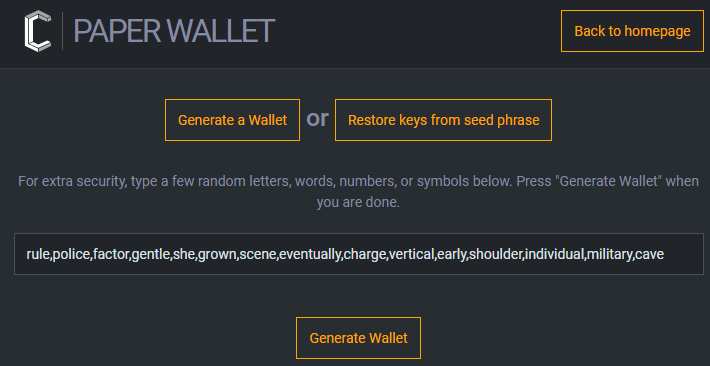Click the word "shoulder" in the text box
710x366 pixels.
(x=496, y=254)
